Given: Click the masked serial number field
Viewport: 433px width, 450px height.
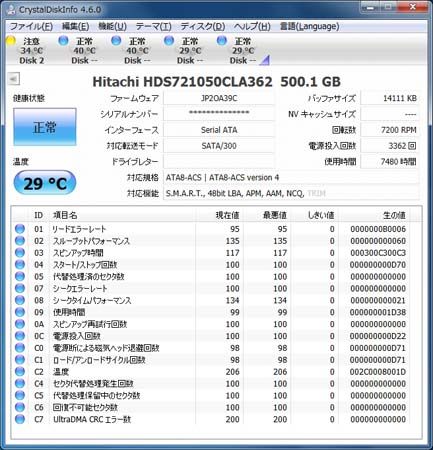Looking at the screenshot, I should coord(219,114).
